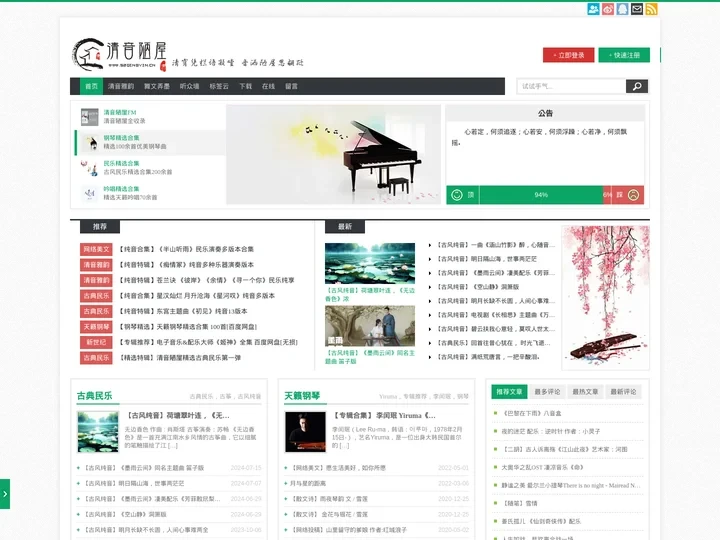
Task: Open 清音雅韵 navigation menu item
Action: click(x=121, y=86)
